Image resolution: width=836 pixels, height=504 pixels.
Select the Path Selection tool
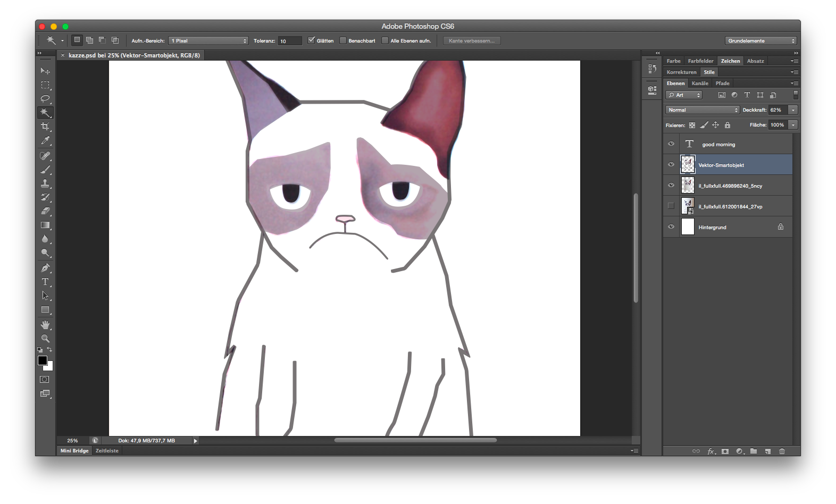(x=45, y=296)
